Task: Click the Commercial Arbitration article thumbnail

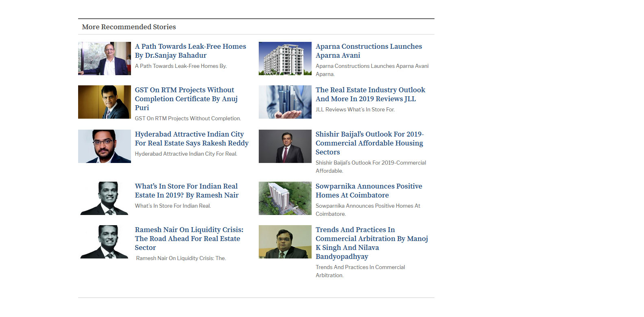Action: [285, 242]
